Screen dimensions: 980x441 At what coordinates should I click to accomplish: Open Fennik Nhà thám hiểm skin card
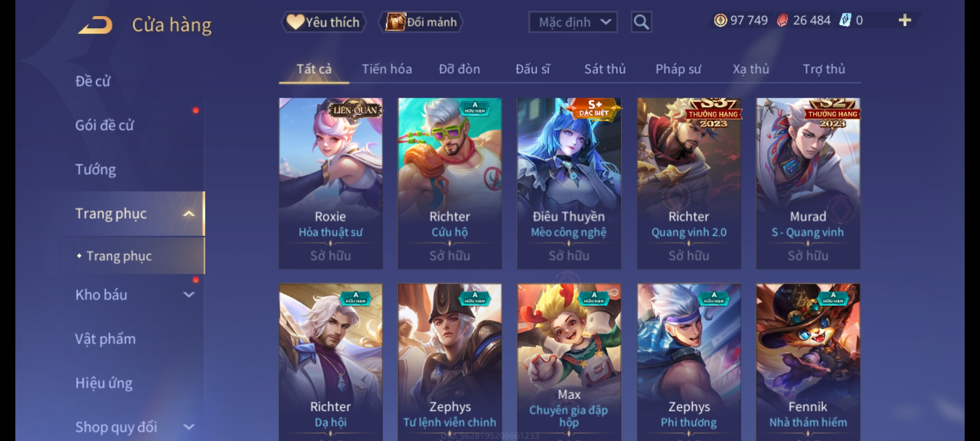point(808,362)
